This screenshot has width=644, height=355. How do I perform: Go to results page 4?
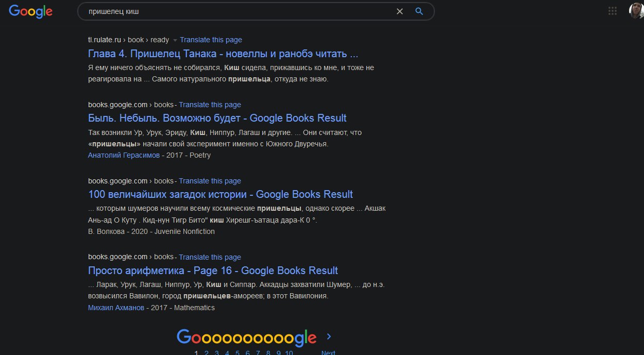[x=227, y=353]
